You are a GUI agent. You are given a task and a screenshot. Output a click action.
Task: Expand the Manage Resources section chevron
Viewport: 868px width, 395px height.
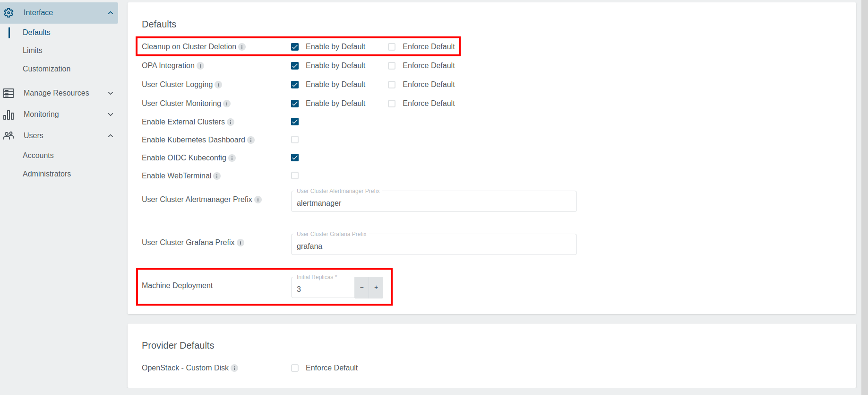111,93
